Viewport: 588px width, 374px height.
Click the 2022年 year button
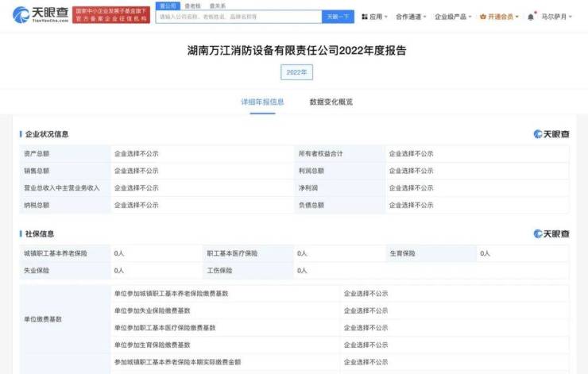(x=296, y=72)
